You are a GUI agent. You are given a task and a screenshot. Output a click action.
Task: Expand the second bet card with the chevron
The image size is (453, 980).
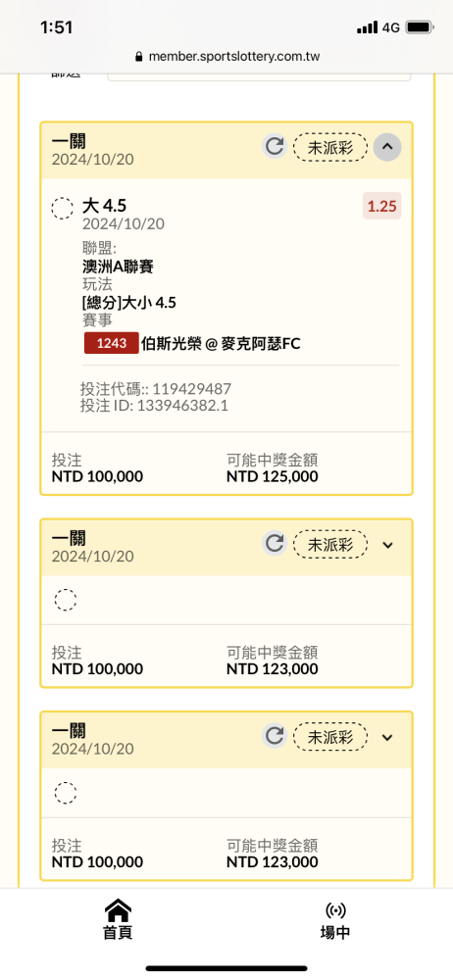point(387,545)
